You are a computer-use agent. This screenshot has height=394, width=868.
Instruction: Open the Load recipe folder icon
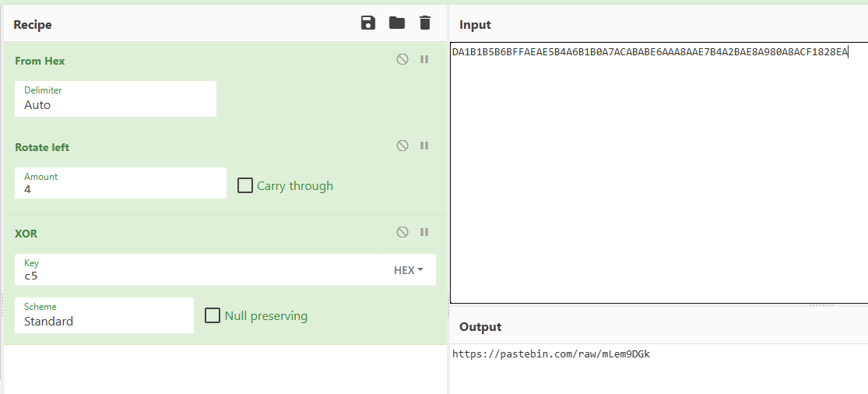pos(397,23)
